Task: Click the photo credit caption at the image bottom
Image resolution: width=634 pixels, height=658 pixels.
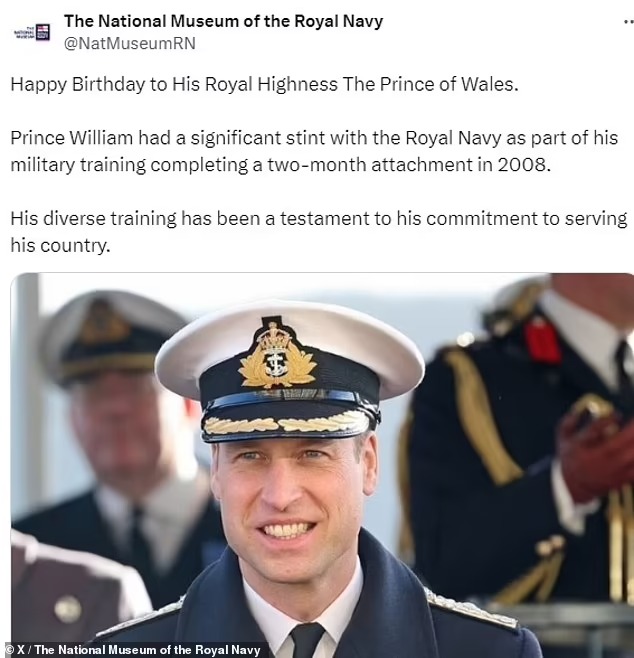Action: point(133,650)
